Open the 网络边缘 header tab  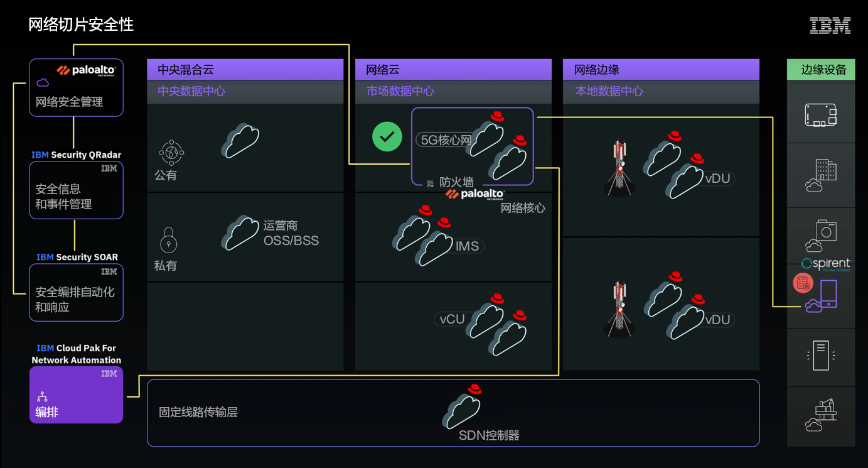click(x=661, y=70)
